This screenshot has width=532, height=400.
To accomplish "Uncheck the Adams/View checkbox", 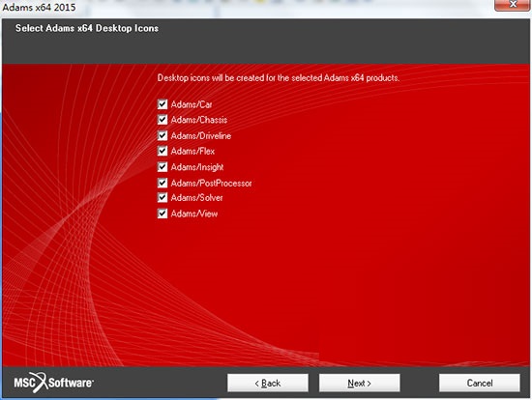I will tap(163, 214).
